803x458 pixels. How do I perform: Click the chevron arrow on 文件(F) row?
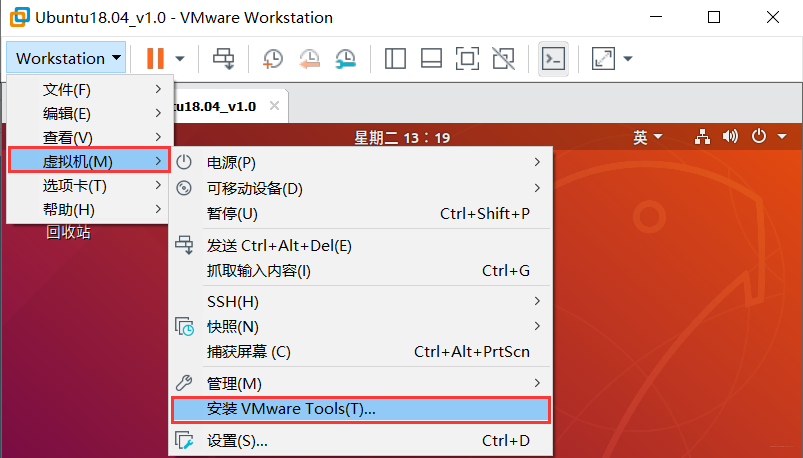point(158,89)
